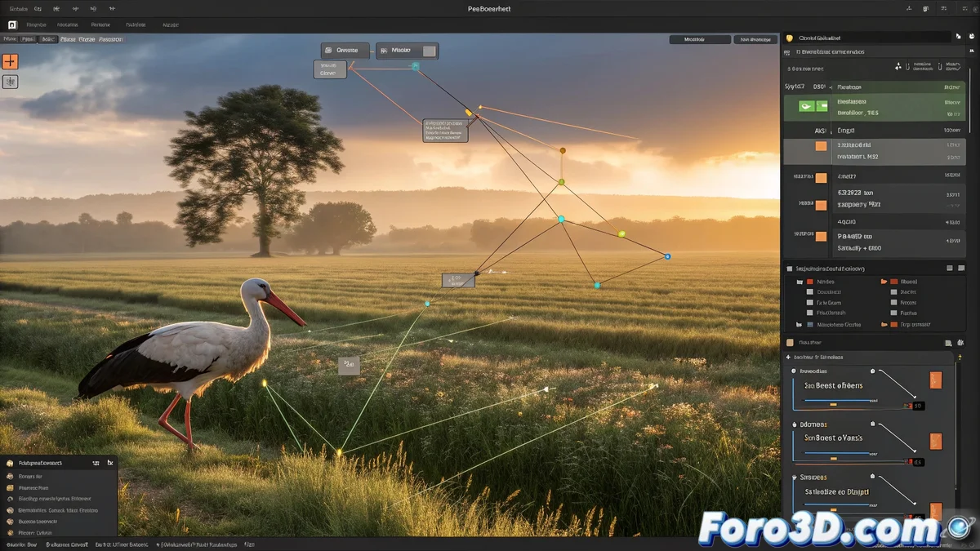This screenshot has width=980, height=551.
Task: Click the last icon at the tree panel header's right
Action: click(x=961, y=268)
